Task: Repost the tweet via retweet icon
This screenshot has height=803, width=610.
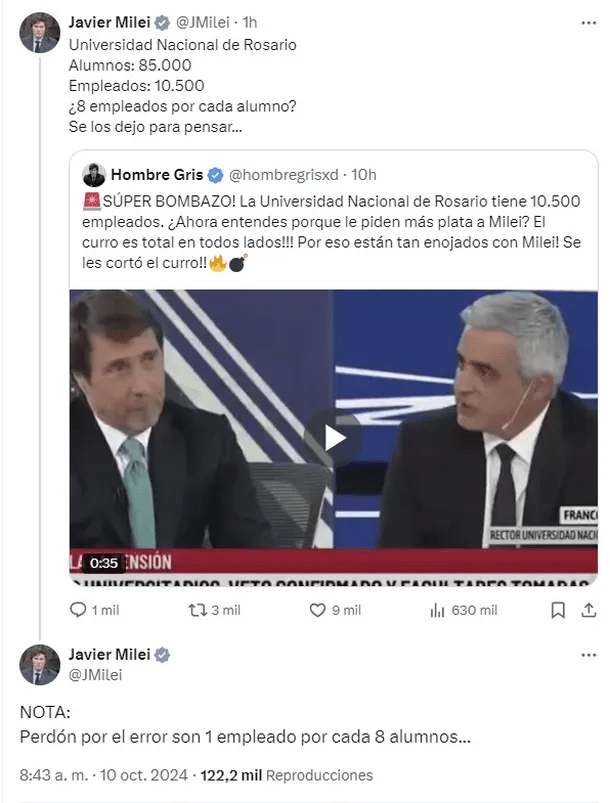Action: [198, 610]
